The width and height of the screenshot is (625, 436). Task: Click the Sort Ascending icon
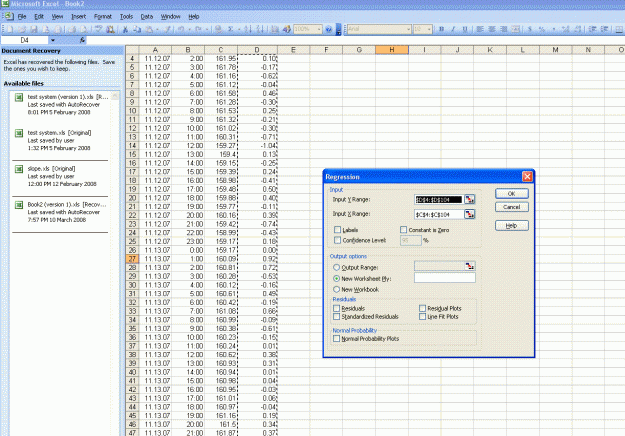coord(248,29)
